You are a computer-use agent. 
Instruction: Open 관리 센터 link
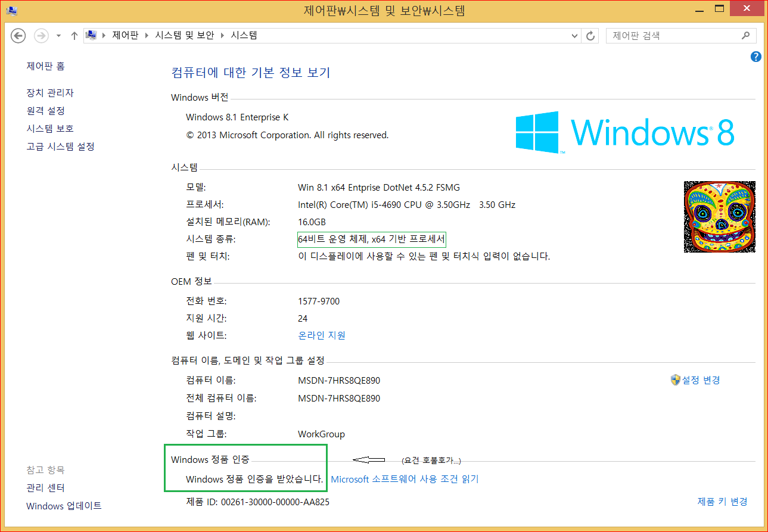point(45,488)
